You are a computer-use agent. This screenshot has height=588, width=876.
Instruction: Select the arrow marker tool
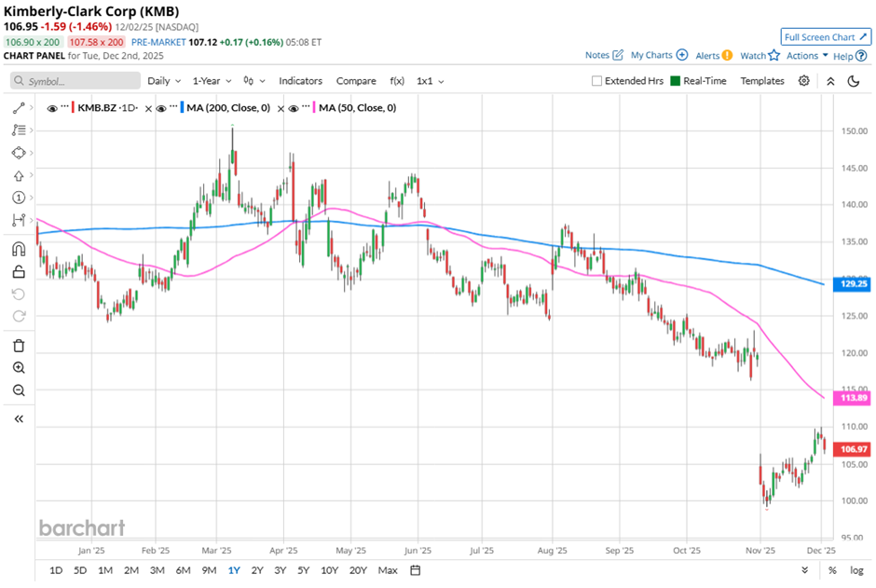(19, 175)
